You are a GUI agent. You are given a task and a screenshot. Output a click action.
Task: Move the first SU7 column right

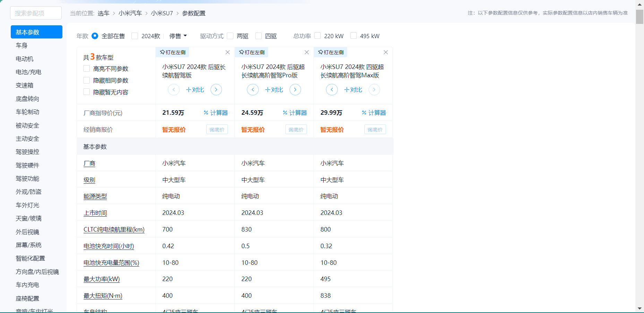pyautogui.click(x=216, y=90)
